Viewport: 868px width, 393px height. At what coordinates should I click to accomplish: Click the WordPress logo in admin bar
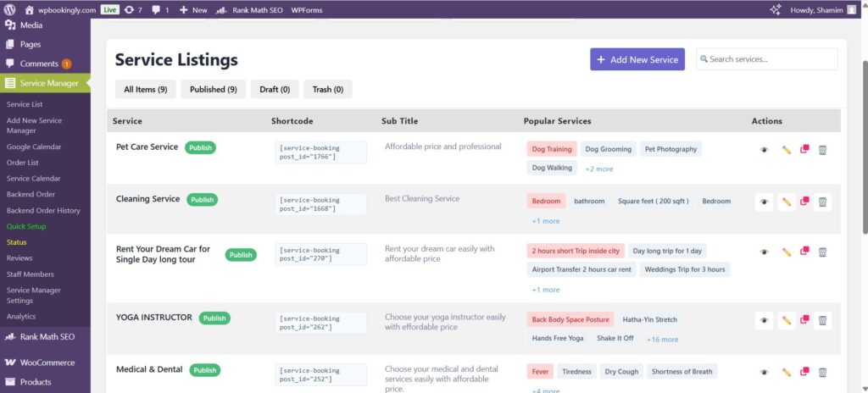point(10,10)
